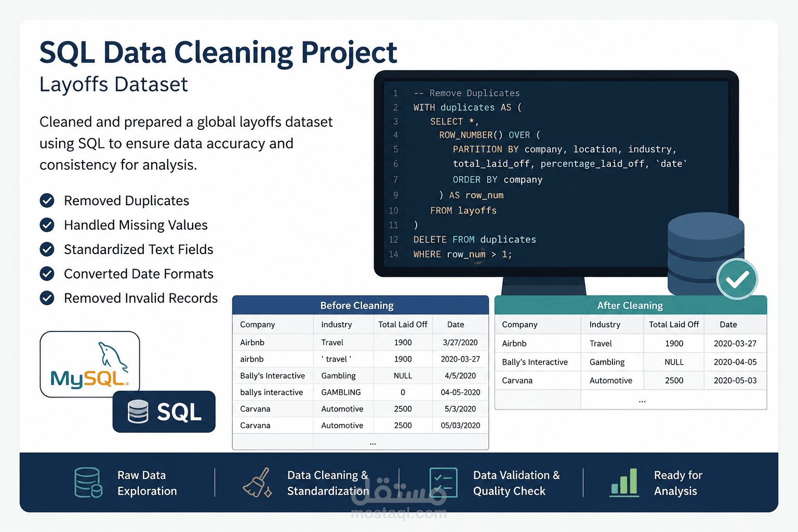This screenshot has height=532, width=798.
Task: Click 'ORDER BY company' code line
Action: coord(497,180)
